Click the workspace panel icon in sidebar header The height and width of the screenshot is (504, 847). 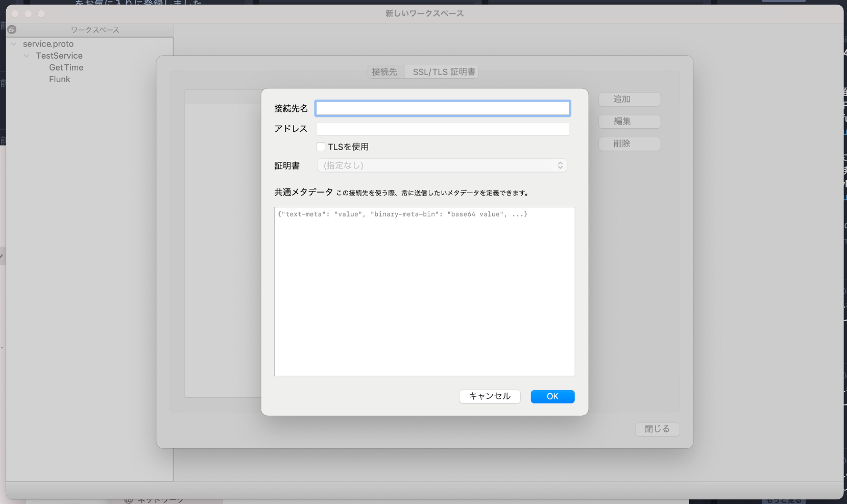click(12, 30)
